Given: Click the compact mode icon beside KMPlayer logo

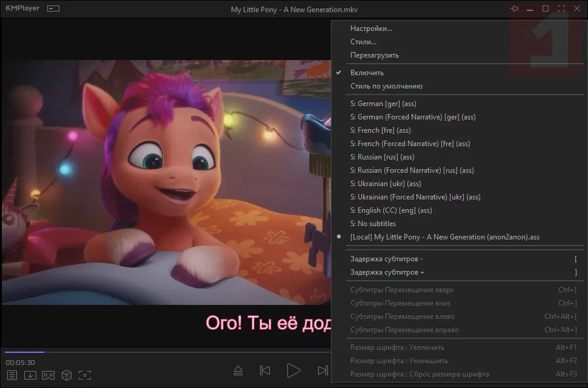Looking at the screenshot, I should (53, 8).
